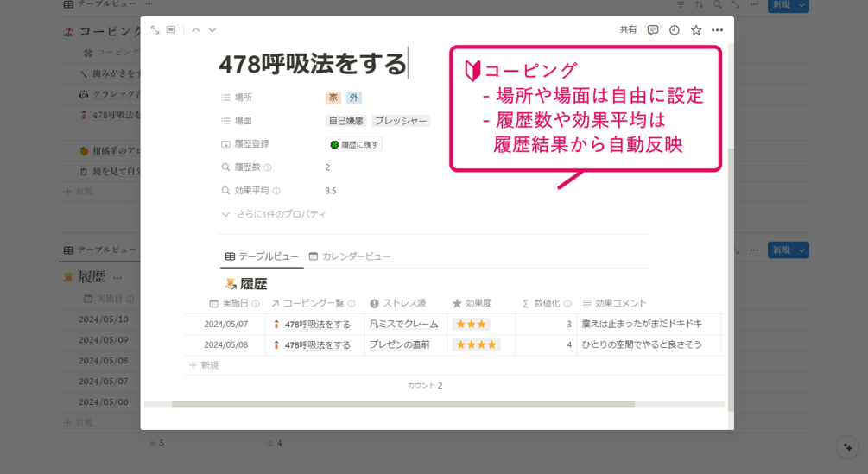868x474 pixels.
Task: Click the ストレス源 column header
Action: pos(398,304)
